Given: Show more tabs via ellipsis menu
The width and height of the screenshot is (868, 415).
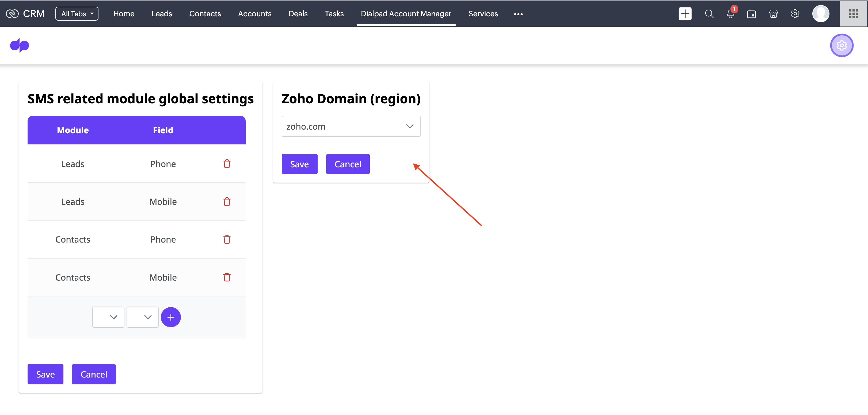Looking at the screenshot, I should pyautogui.click(x=518, y=14).
